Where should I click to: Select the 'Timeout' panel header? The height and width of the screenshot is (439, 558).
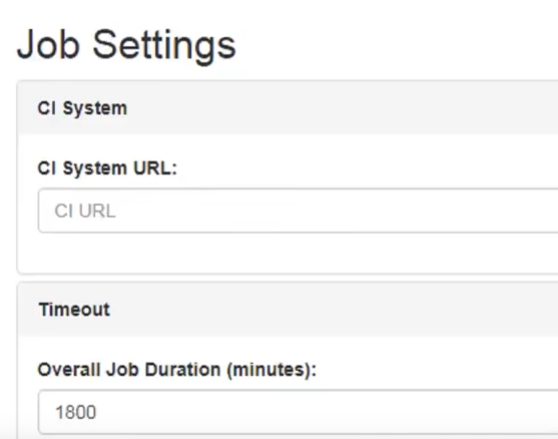288,309
